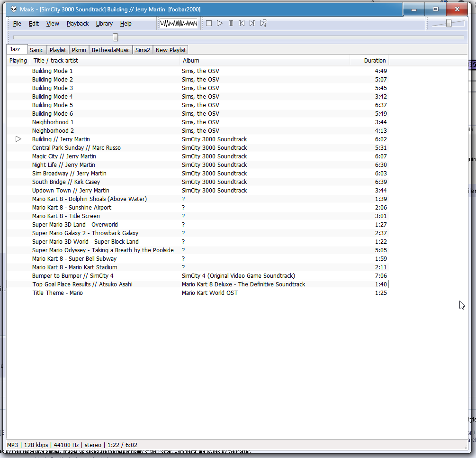Open the tab labeled Playlist
Viewport: 476px width, 458px height.
point(58,50)
